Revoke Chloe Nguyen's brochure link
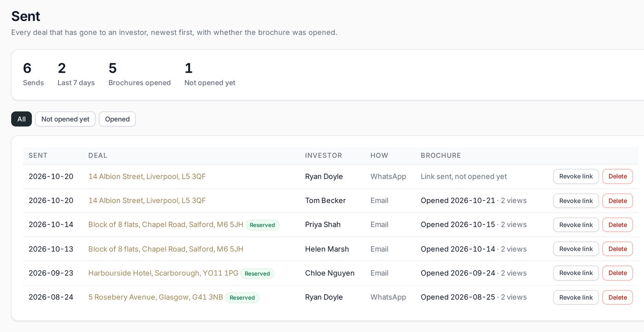The image size is (644, 332). tap(576, 273)
